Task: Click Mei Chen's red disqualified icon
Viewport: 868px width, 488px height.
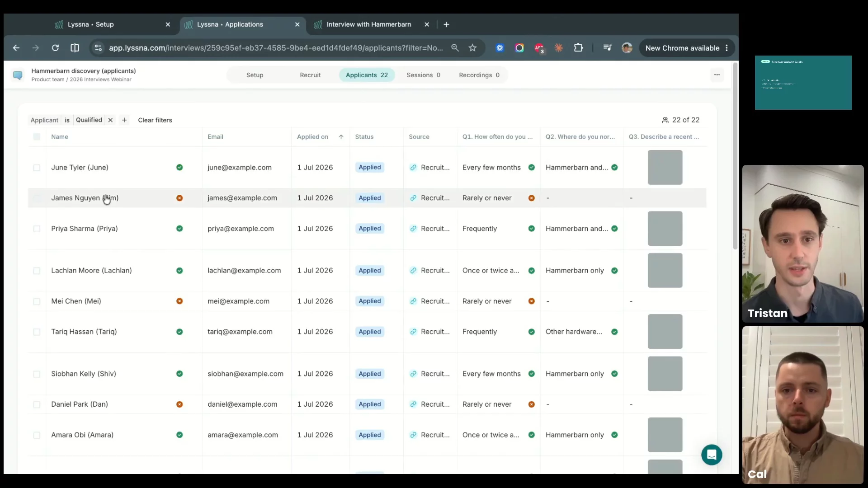Action: 179,301
